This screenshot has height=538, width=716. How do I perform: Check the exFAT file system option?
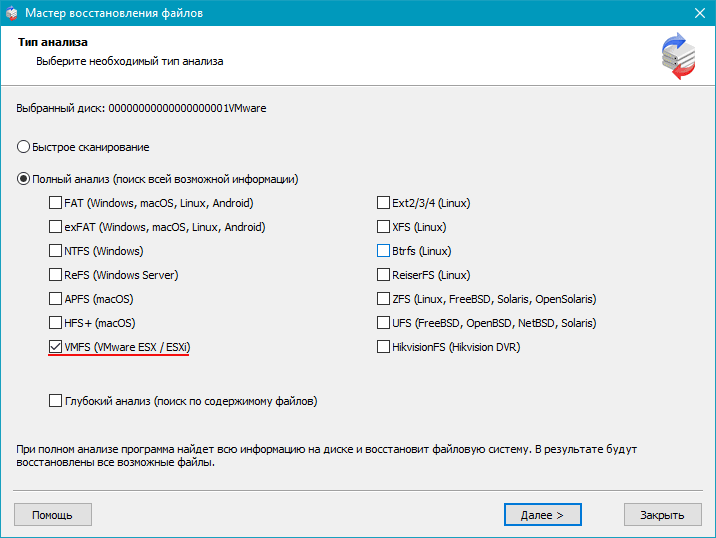point(55,227)
